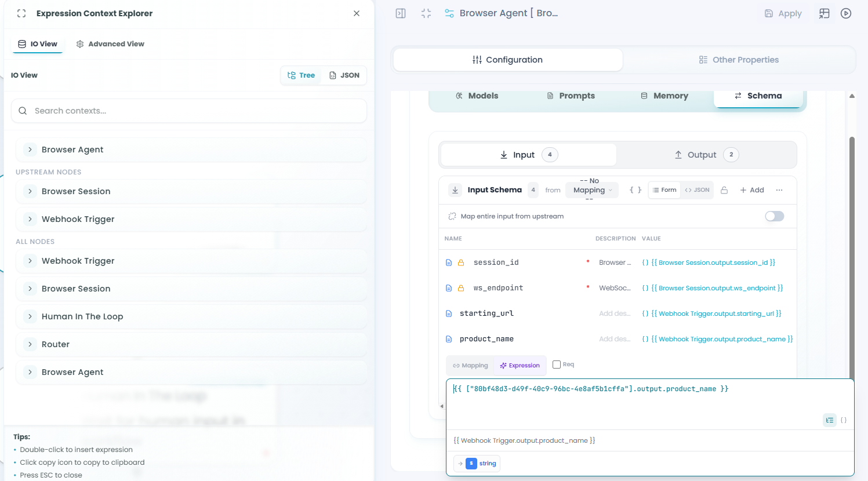
Task: Click the orange lock icon on ws_endpoint row
Action: click(461, 288)
